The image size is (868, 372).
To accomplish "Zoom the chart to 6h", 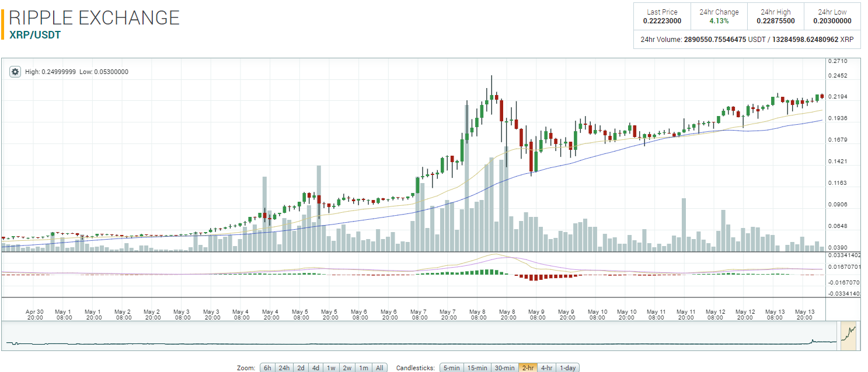I will [267, 367].
